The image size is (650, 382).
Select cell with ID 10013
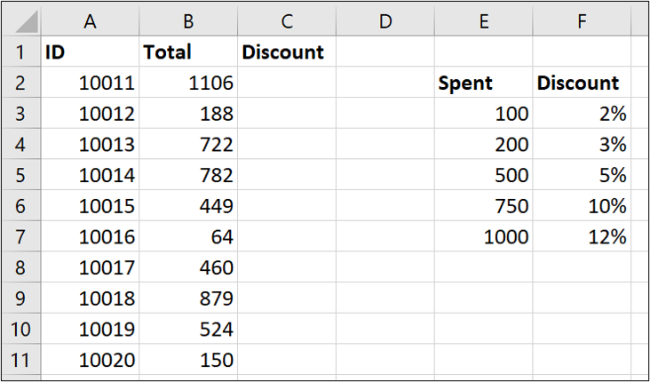pos(90,144)
